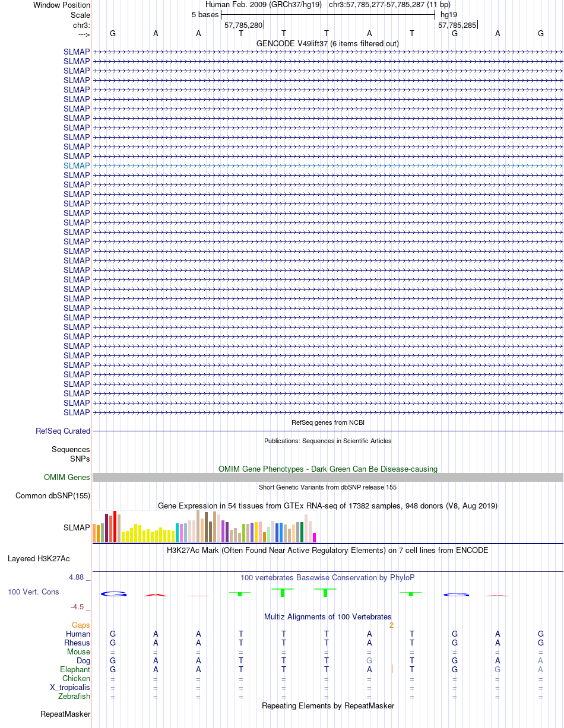Viewport: 564px width, 728px height.
Task: Select the Scale label in the ruler
Action: [80, 15]
